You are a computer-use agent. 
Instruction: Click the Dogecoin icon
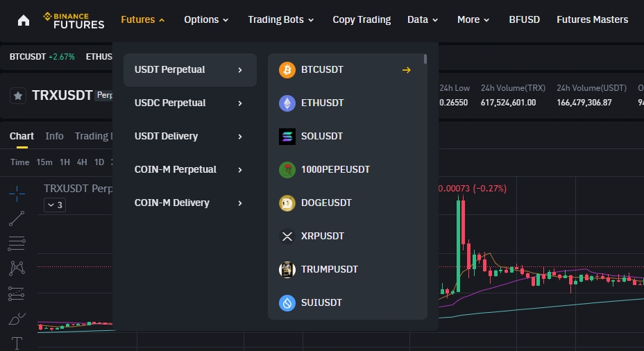(x=287, y=203)
